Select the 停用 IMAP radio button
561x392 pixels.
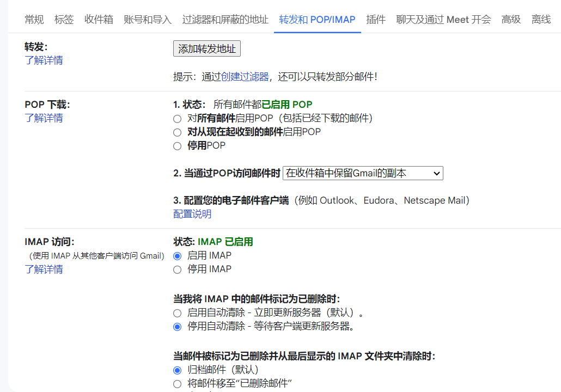coord(177,269)
